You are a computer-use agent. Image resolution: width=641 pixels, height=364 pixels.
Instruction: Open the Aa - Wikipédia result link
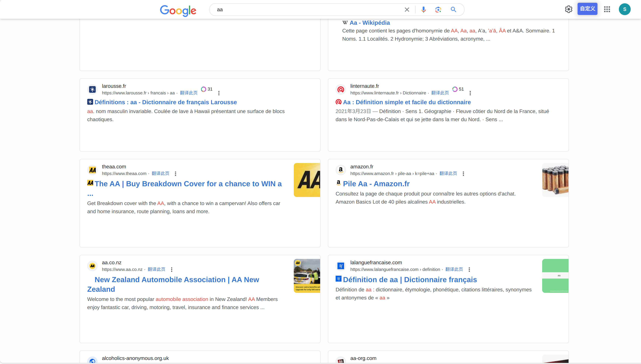(x=370, y=22)
